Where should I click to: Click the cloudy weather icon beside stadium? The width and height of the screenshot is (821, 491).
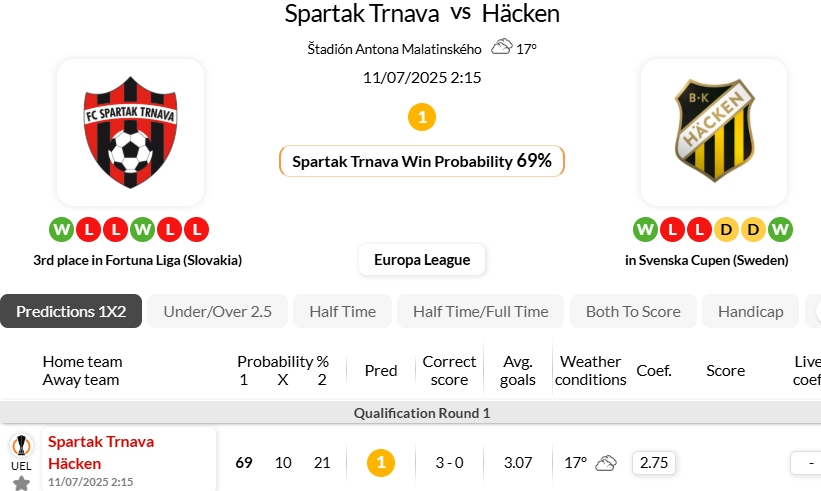(x=501, y=47)
